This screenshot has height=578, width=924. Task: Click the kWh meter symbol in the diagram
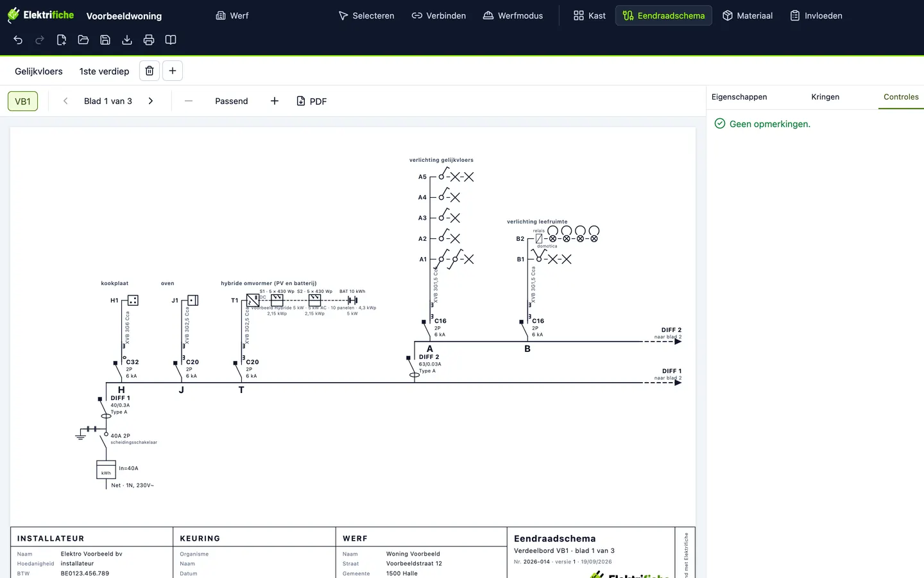[x=106, y=470]
